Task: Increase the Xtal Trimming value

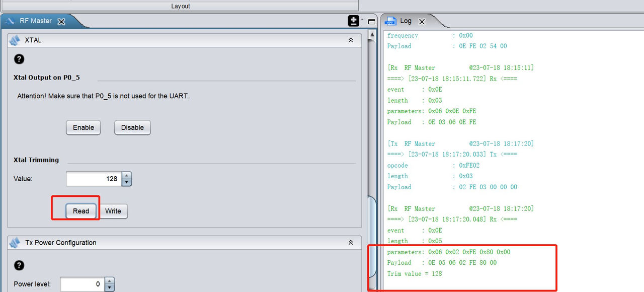Action: (127, 176)
